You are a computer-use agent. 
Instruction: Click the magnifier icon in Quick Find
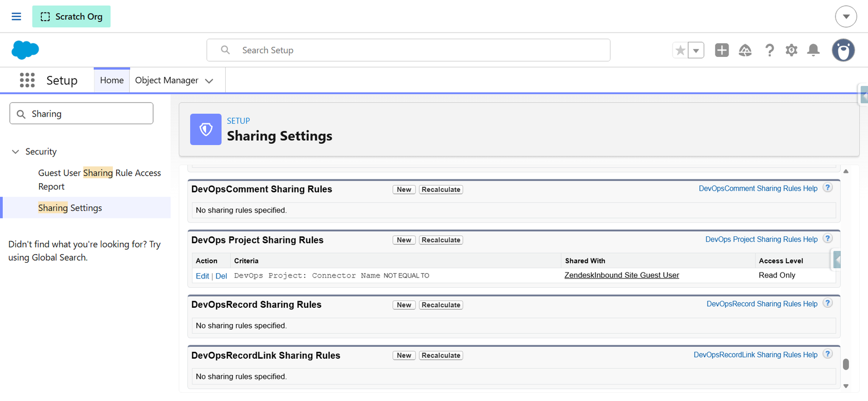click(x=21, y=114)
